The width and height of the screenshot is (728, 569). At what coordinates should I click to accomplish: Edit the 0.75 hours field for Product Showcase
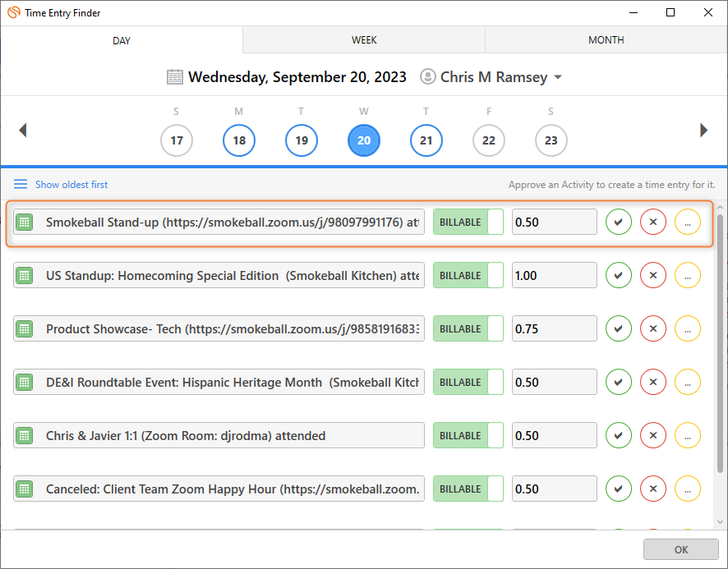(x=555, y=328)
